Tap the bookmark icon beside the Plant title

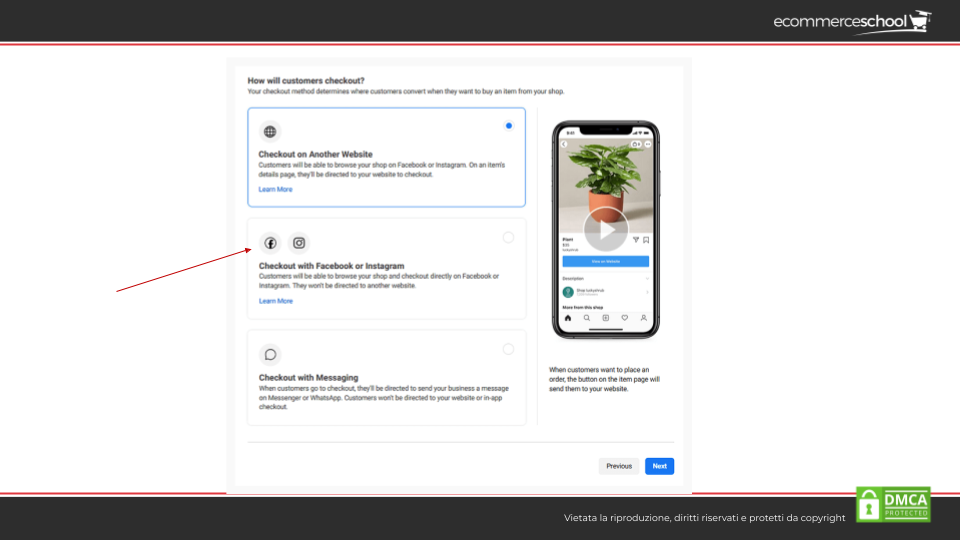(646, 240)
